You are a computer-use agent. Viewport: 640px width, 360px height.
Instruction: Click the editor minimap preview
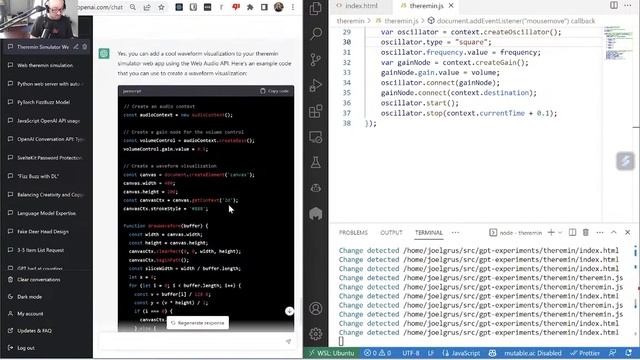point(617,43)
